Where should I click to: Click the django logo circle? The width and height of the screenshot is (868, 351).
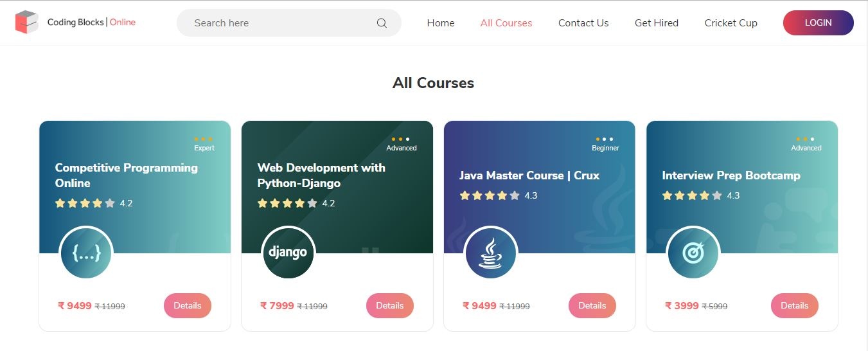point(288,253)
